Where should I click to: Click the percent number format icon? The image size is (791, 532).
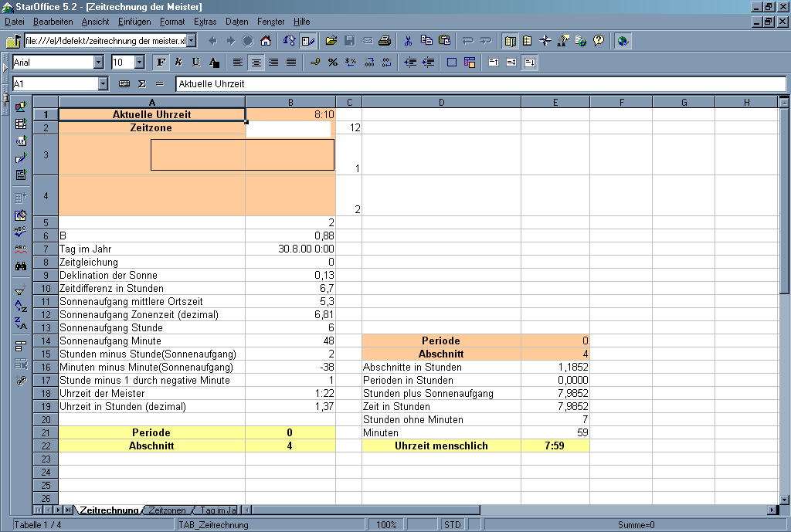[332, 63]
